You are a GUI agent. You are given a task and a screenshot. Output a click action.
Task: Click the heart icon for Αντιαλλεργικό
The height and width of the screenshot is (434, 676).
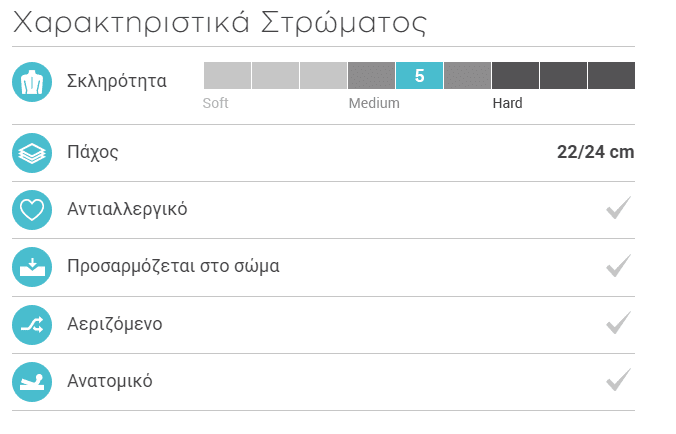click(32, 210)
